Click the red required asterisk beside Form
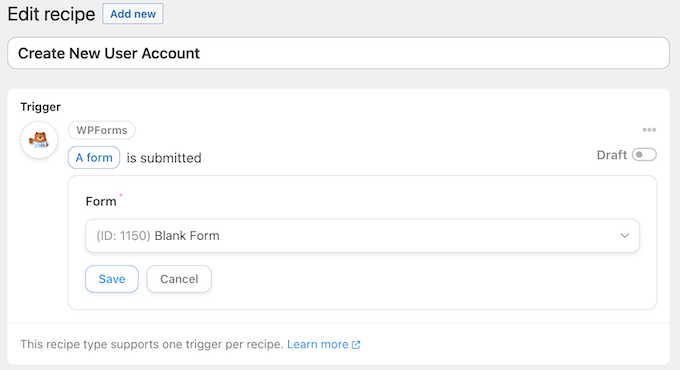The width and height of the screenshot is (680, 370). [x=121, y=196]
